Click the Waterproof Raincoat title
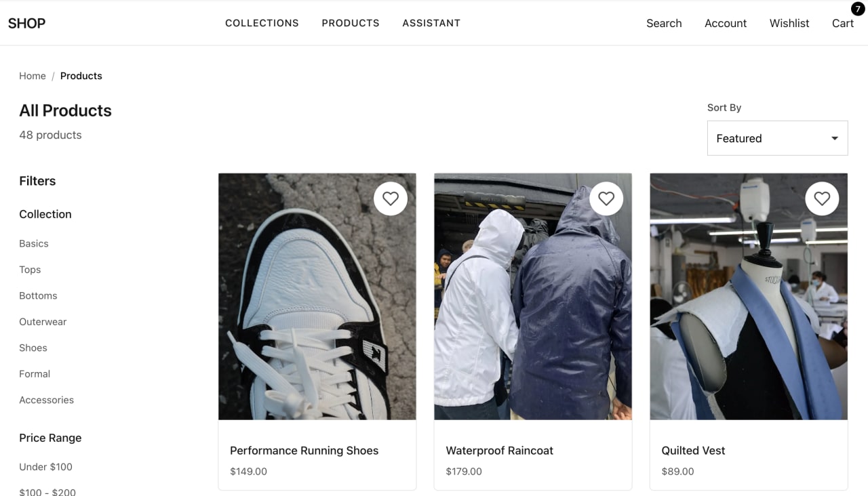Viewport: 868px width, 496px height. pos(500,451)
